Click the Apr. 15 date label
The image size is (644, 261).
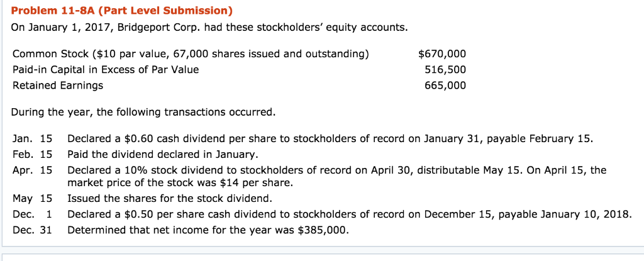33,170
